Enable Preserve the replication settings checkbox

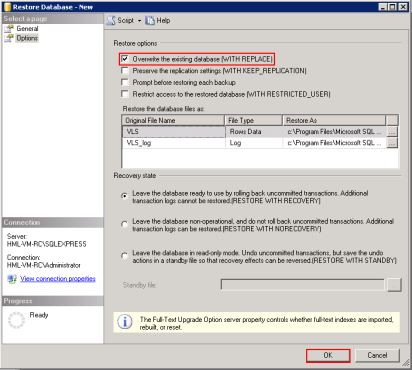[x=125, y=71]
